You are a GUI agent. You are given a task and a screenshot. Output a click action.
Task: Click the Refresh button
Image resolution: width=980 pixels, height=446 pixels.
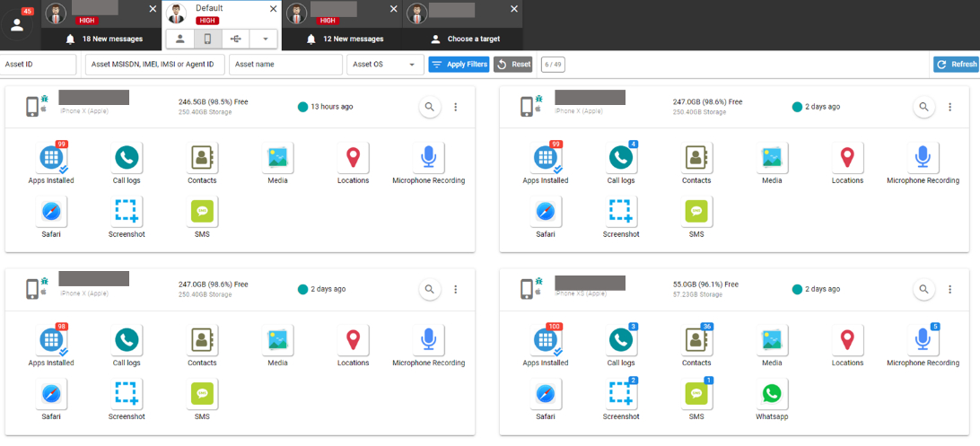[x=956, y=65]
